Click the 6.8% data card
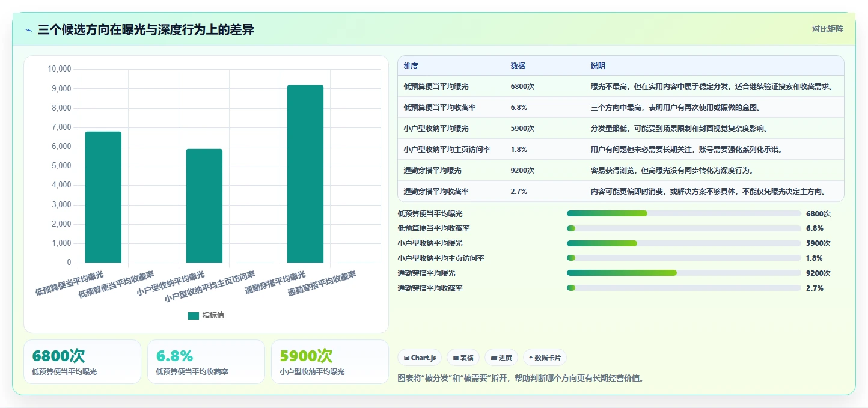Image resolution: width=868 pixels, height=408 pixels. [206, 362]
